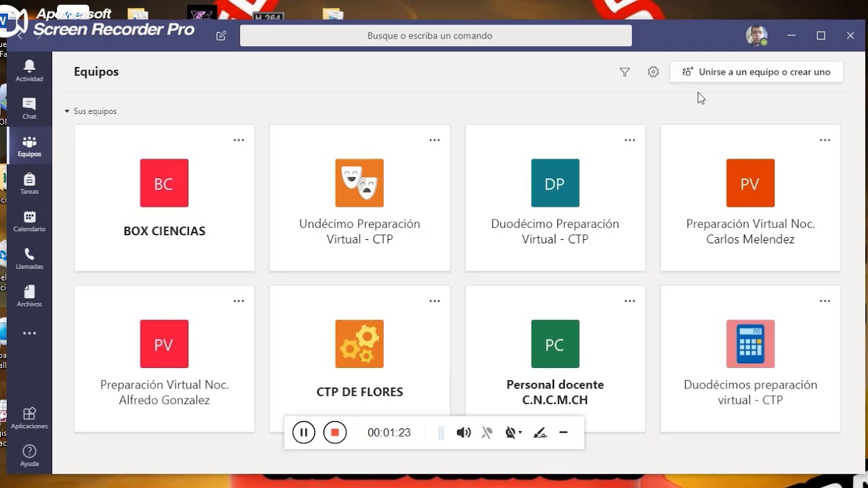Click the recording timer 00:01:23
Image resolution: width=868 pixels, height=488 pixels.
pos(389,432)
